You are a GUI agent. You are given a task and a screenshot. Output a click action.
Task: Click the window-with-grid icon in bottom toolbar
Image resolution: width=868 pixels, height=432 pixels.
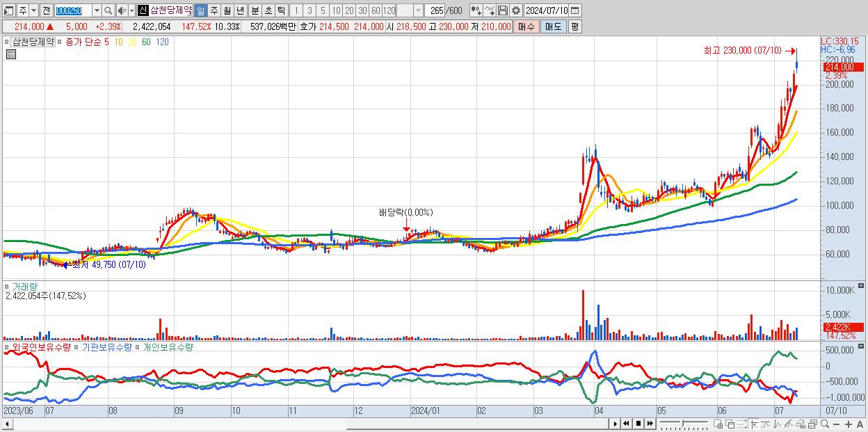pos(718,424)
